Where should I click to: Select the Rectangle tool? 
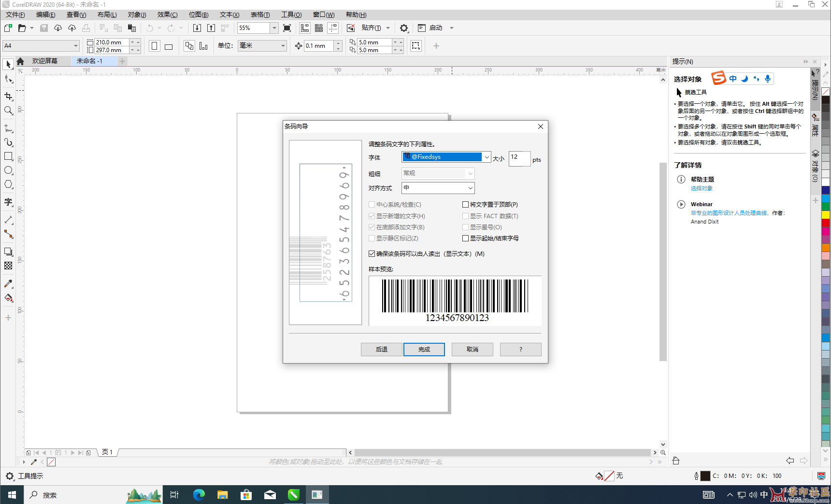coord(8,156)
